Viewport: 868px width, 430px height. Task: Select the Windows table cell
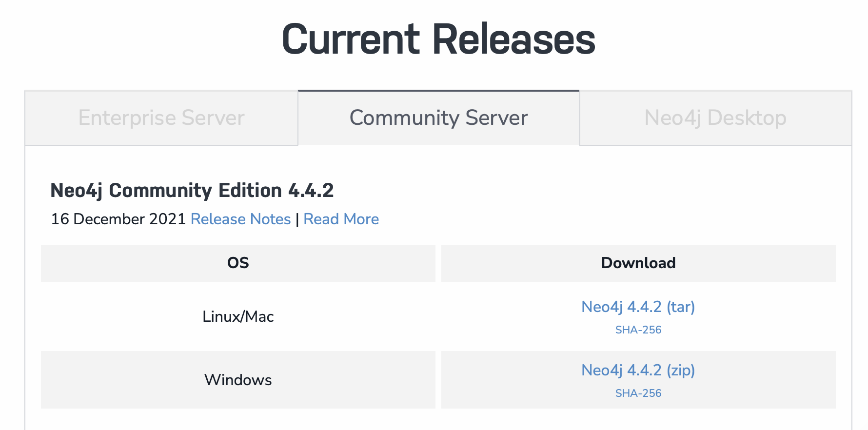coord(238,380)
